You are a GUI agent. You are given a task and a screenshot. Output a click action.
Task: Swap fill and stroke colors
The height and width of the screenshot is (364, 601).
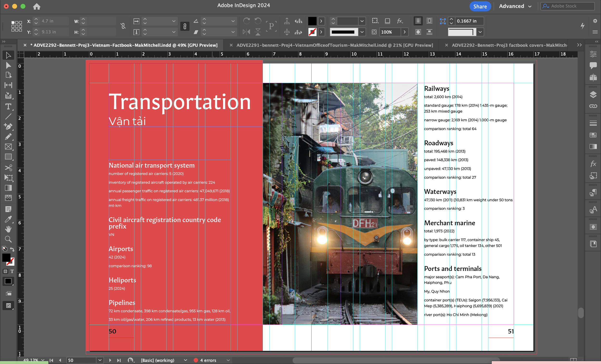[x=12, y=249]
